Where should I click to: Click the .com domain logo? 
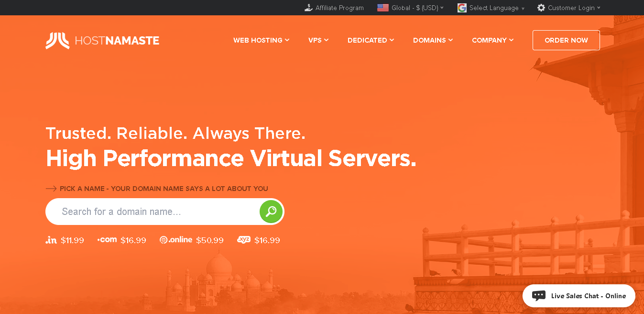point(107,240)
